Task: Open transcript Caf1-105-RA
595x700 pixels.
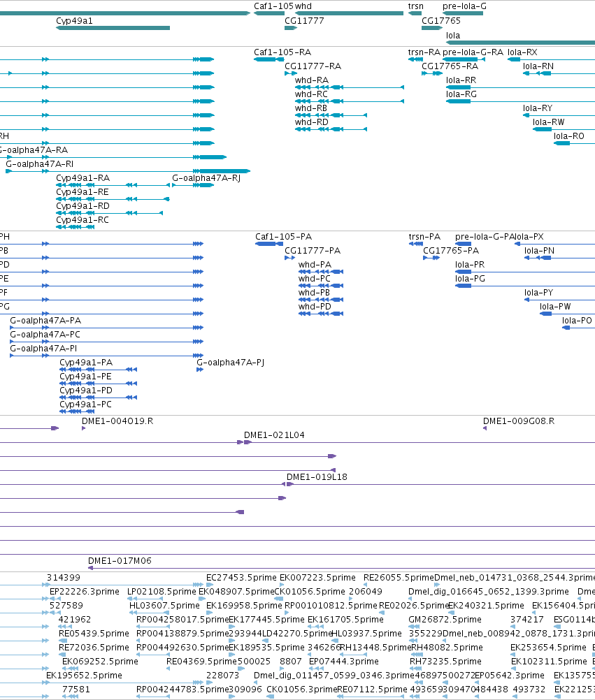Action: (x=282, y=52)
